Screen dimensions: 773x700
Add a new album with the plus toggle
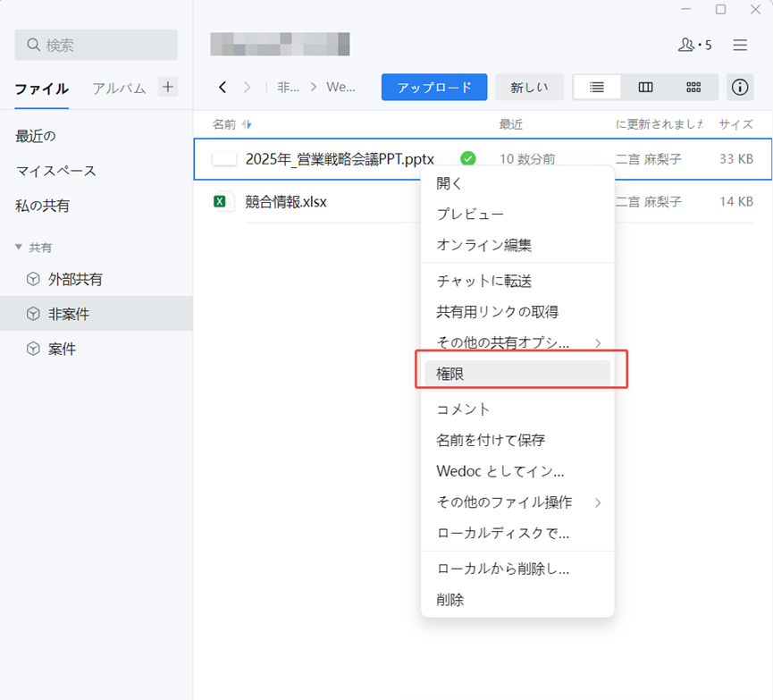pos(167,87)
